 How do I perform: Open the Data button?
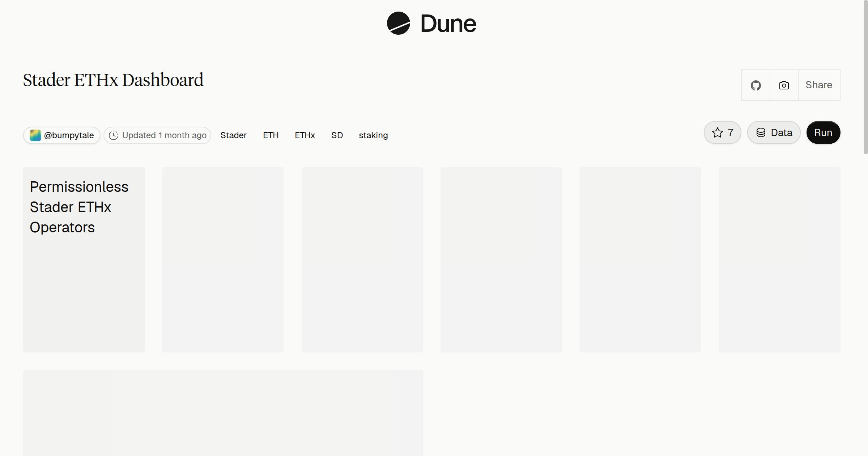tap(774, 132)
